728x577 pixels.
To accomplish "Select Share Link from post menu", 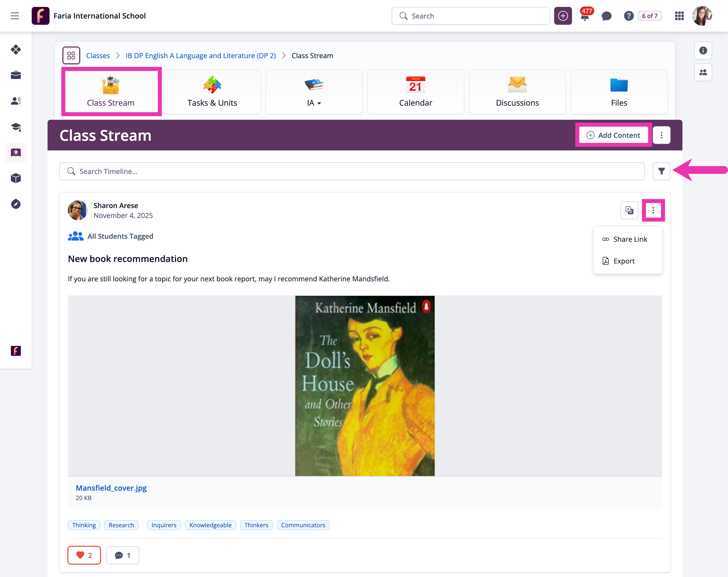I will pyautogui.click(x=628, y=239).
